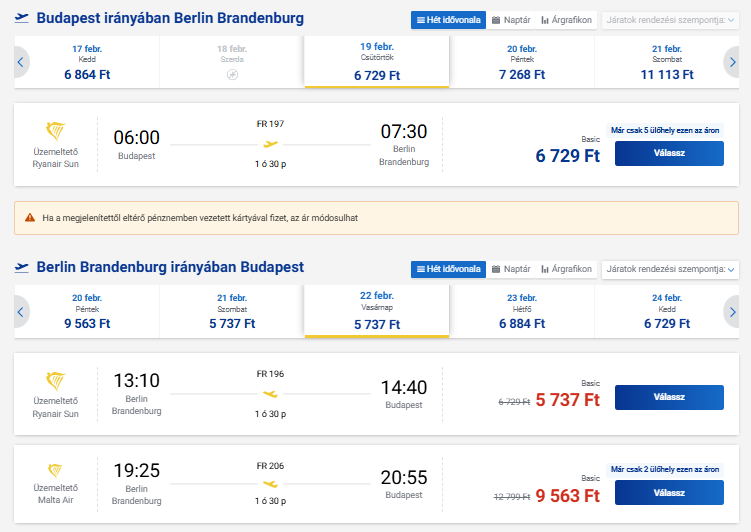Select return Hét idővonala view
This screenshot has width=751, height=532.
pos(448,269)
